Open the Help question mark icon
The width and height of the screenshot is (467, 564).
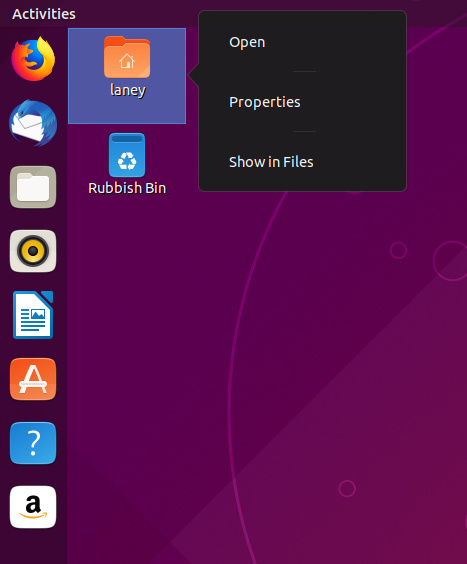pos(33,443)
